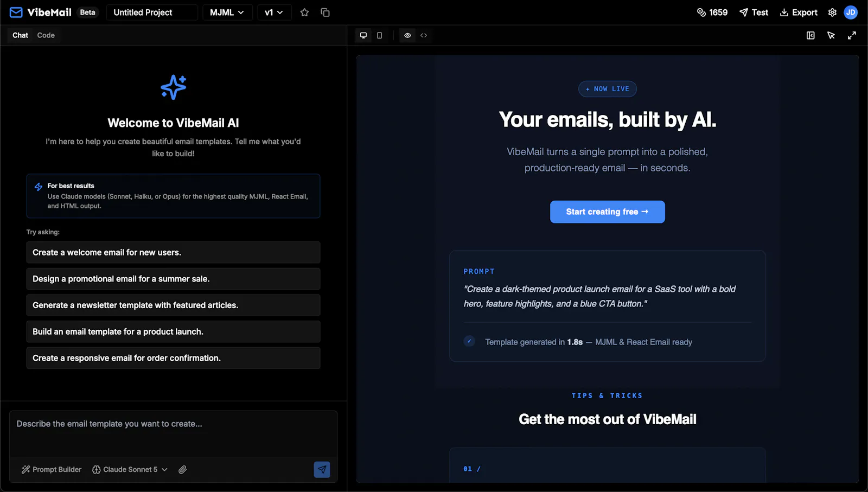Open the Claude Sonnet 5 model dropdown
The height and width of the screenshot is (492, 868).
[x=130, y=470]
